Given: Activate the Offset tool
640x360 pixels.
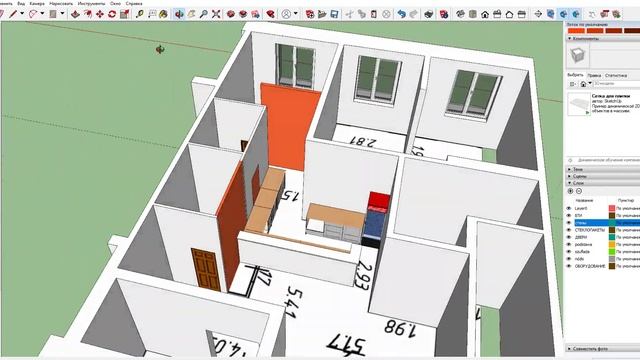Looking at the screenshot, I should click(x=87, y=14).
